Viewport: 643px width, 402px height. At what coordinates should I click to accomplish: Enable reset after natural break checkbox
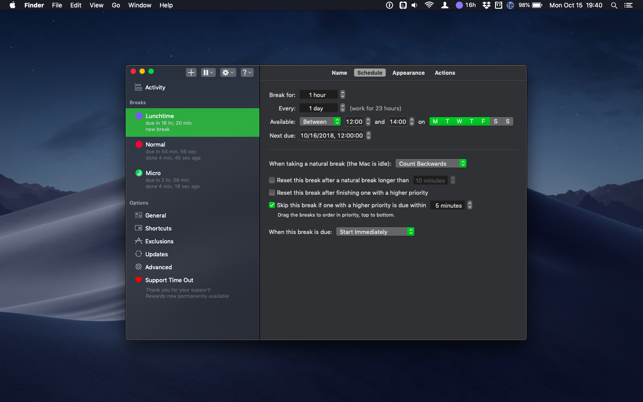coord(272,180)
